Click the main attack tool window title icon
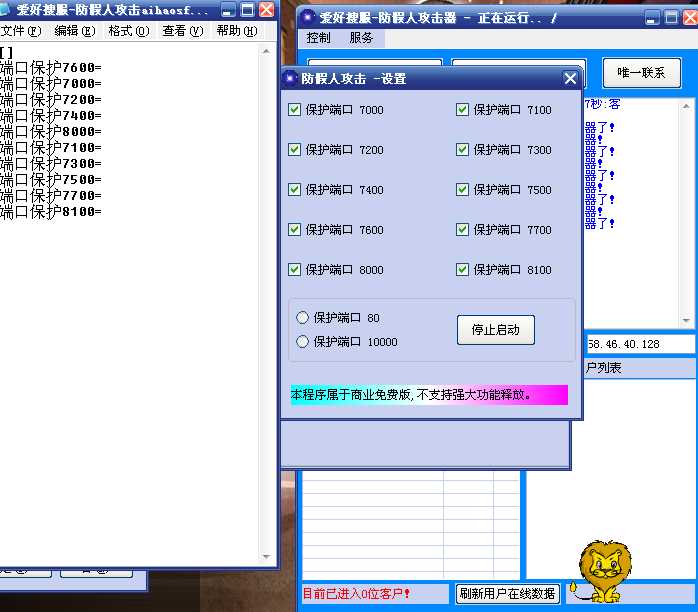Screen dimensions: 698x612 [307, 16]
